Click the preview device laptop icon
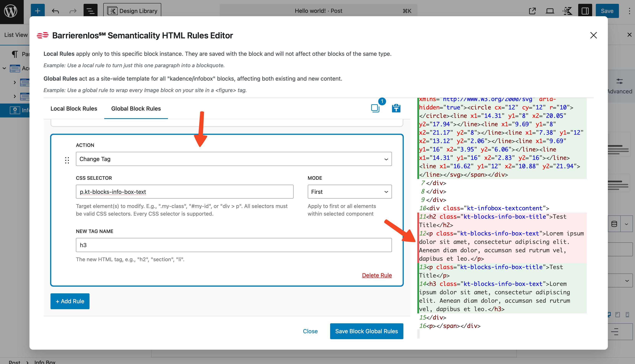The width and height of the screenshot is (635, 364). pyautogui.click(x=550, y=11)
